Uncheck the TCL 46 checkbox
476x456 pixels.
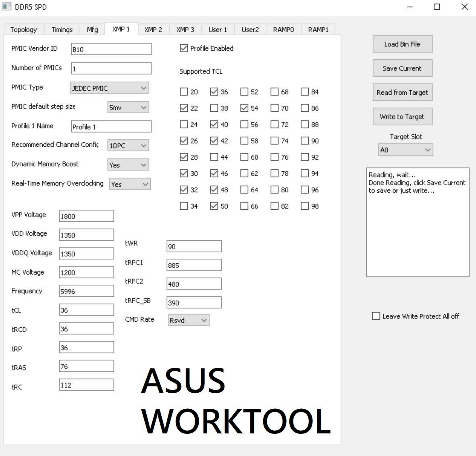click(x=214, y=173)
